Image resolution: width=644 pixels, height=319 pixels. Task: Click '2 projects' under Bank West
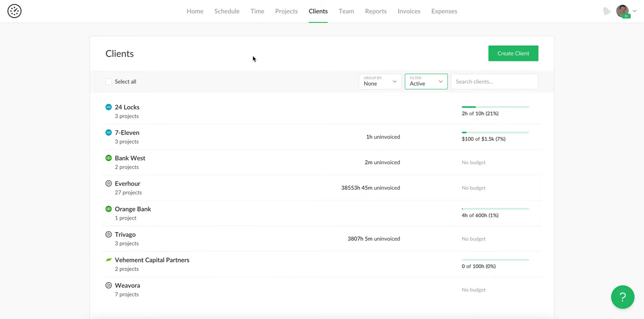(127, 167)
